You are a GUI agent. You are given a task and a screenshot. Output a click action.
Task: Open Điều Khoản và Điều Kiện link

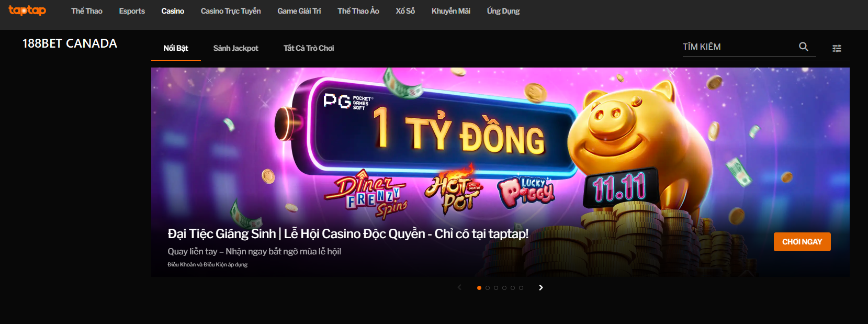[208, 265]
